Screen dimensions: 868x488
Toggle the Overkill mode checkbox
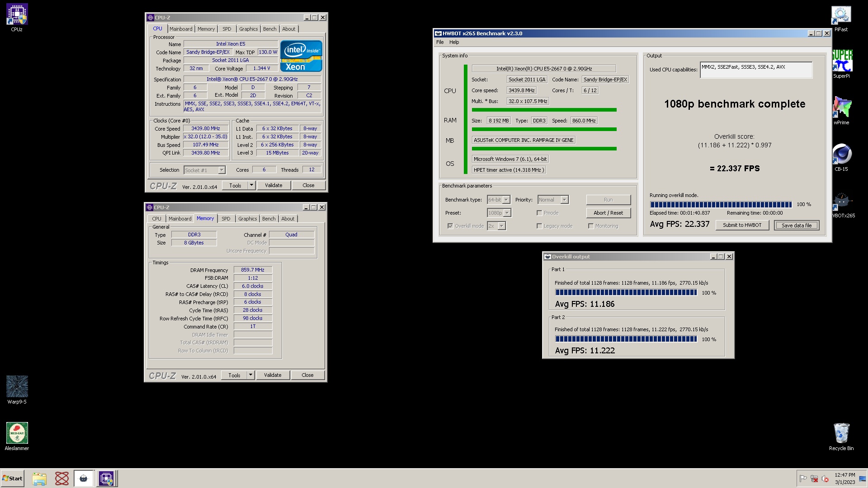coord(450,226)
